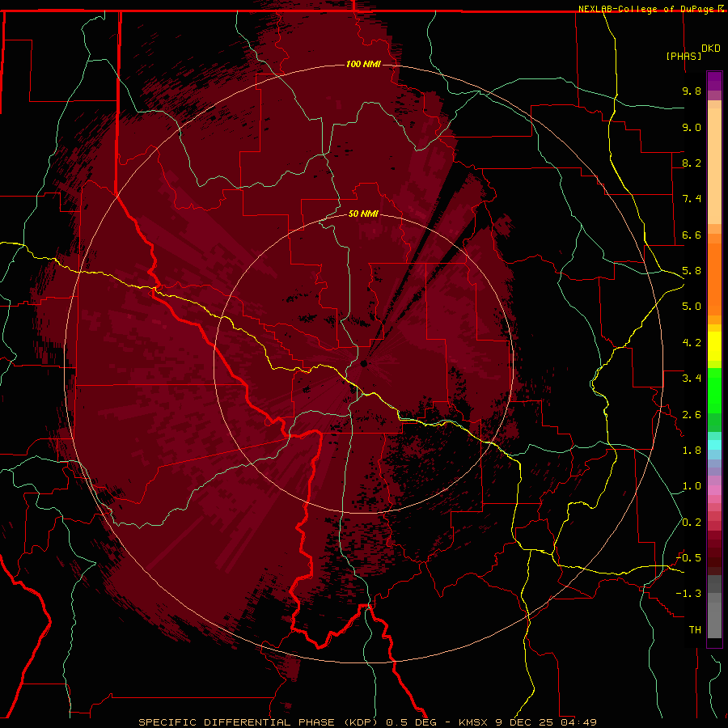Select the 4.2 legend value
Image resolution: width=728 pixels, height=728 pixels.
tap(692, 343)
